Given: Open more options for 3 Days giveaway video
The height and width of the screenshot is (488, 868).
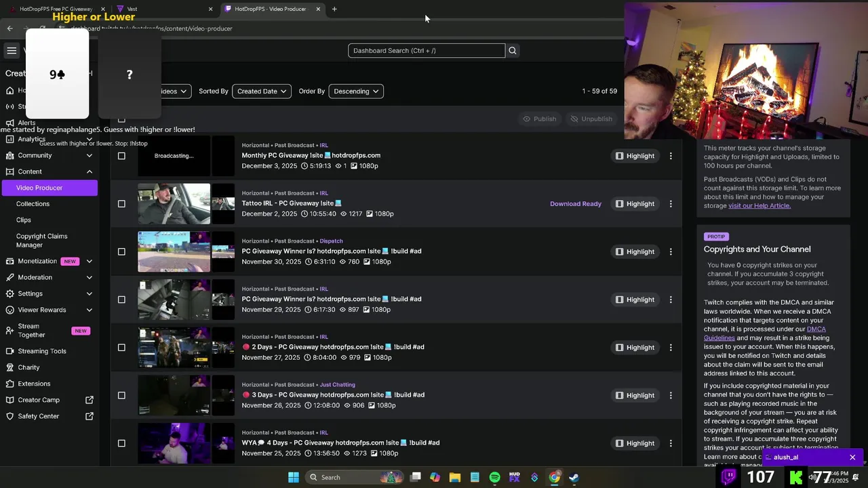Looking at the screenshot, I should pyautogui.click(x=671, y=395).
